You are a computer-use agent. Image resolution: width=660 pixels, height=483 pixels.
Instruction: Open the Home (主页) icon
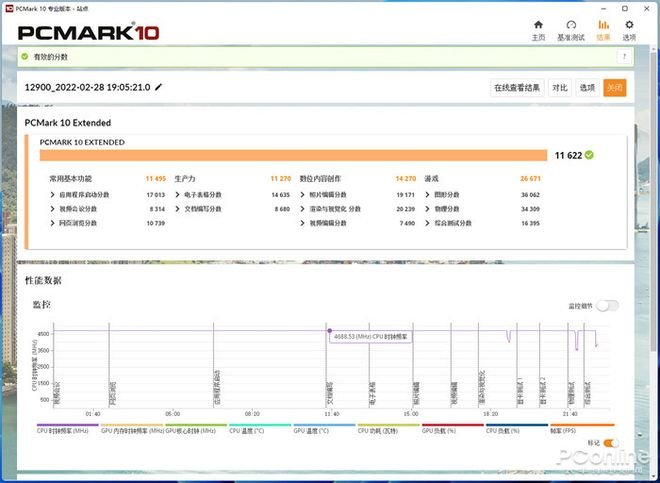point(538,26)
